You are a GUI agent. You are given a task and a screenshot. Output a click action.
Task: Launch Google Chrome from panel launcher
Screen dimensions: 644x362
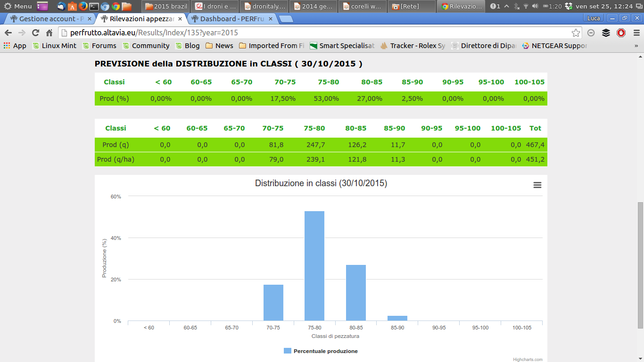[116, 6]
